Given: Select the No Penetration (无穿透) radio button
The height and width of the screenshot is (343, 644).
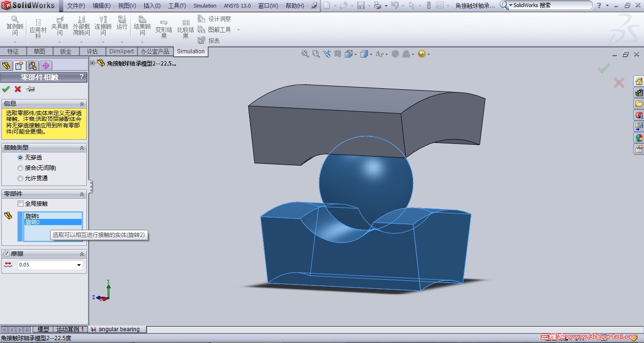Looking at the screenshot, I should click(20, 158).
